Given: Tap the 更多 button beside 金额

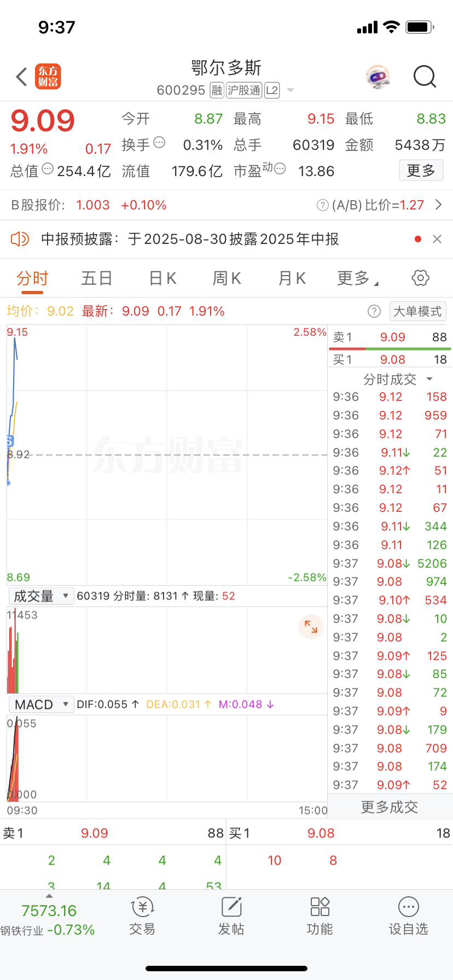Looking at the screenshot, I should [x=421, y=171].
